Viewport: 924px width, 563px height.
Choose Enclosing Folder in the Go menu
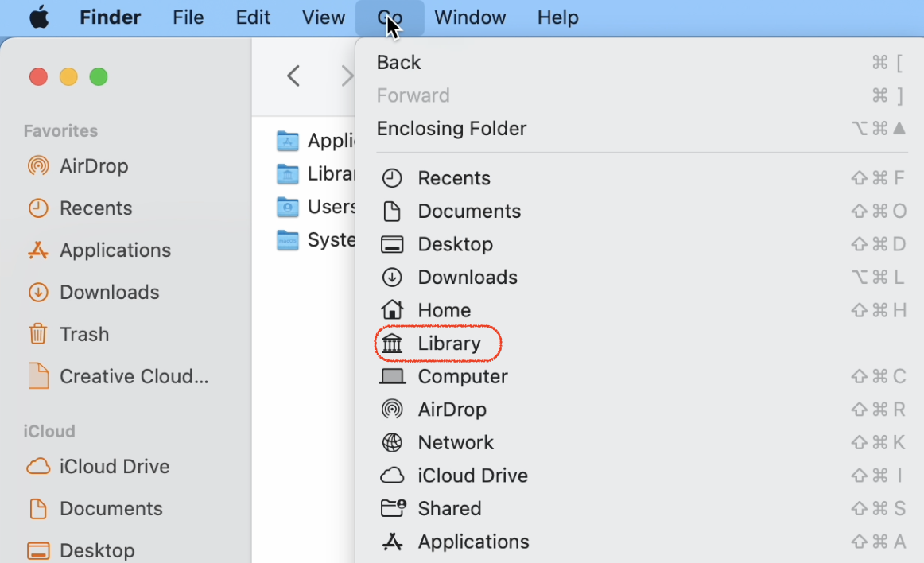click(452, 128)
